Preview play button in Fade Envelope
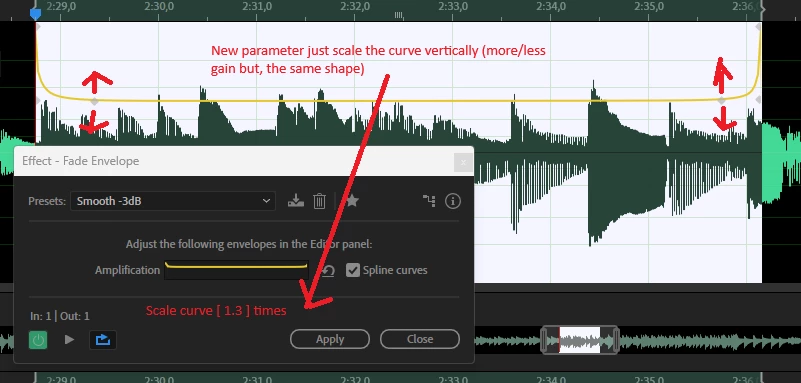Image resolution: width=801 pixels, height=383 pixels. (x=69, y=340)
